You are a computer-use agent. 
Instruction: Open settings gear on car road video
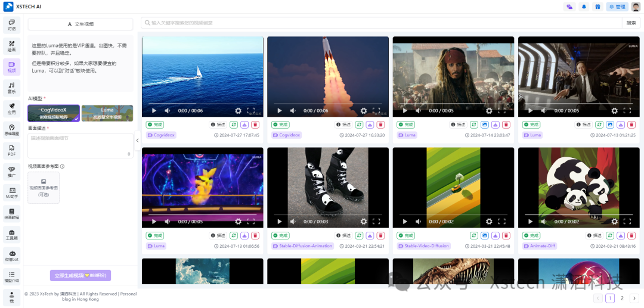tap(489, 222)
